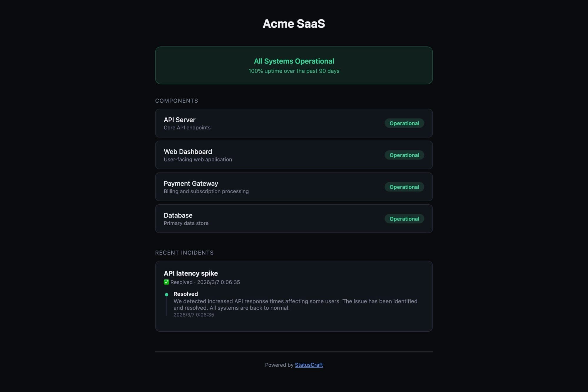Expand the API latency spike incident card
Viewport: 588px width, 392px height.
pos(294,296)
